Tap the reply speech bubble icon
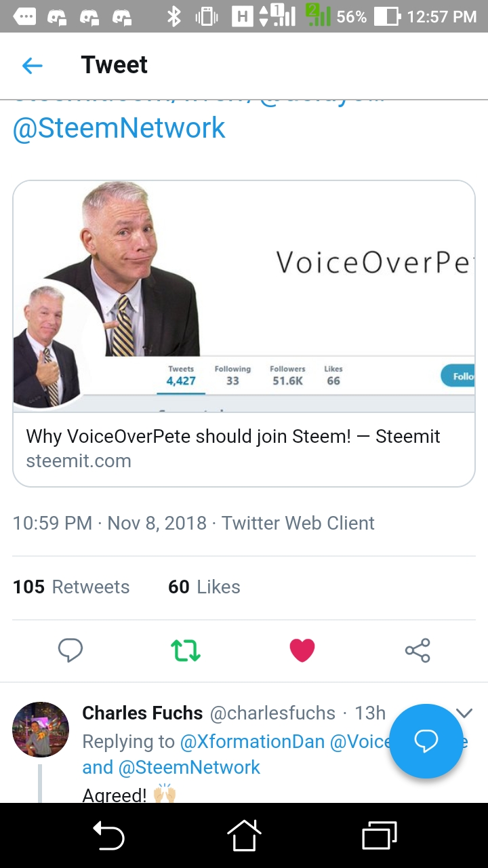 [70, 650]
